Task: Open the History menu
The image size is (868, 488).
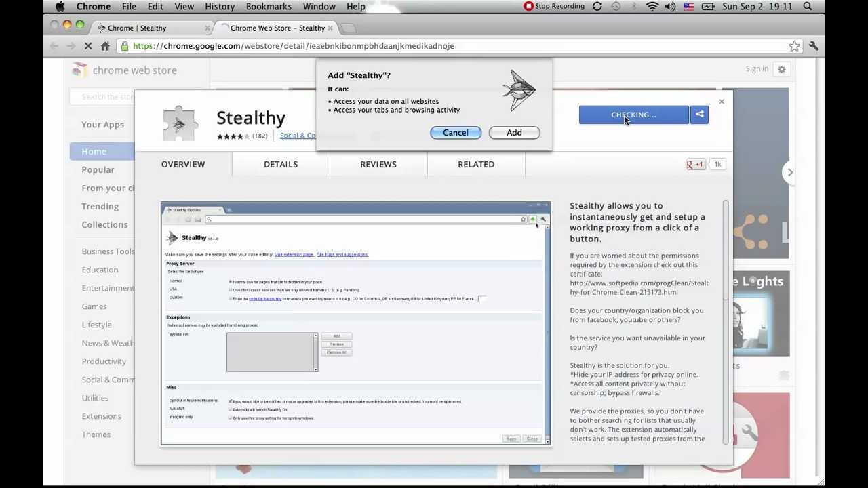Action: (220, 7)
